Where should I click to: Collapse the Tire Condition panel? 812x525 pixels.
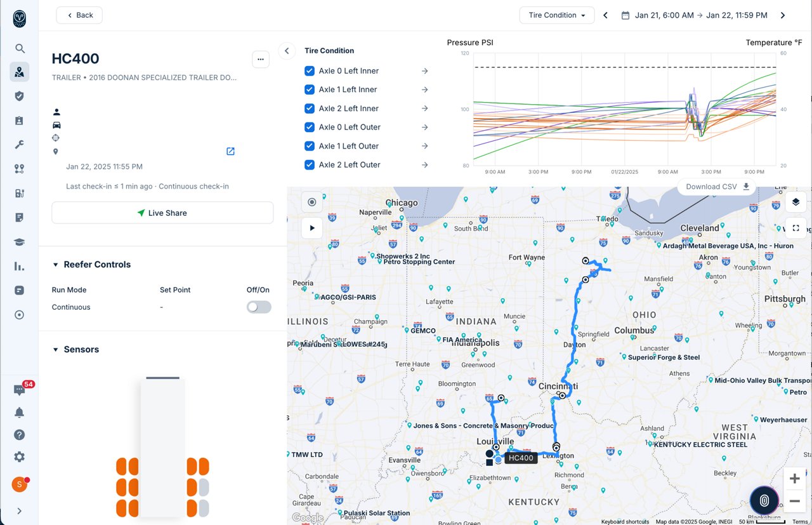pos(287,51)
